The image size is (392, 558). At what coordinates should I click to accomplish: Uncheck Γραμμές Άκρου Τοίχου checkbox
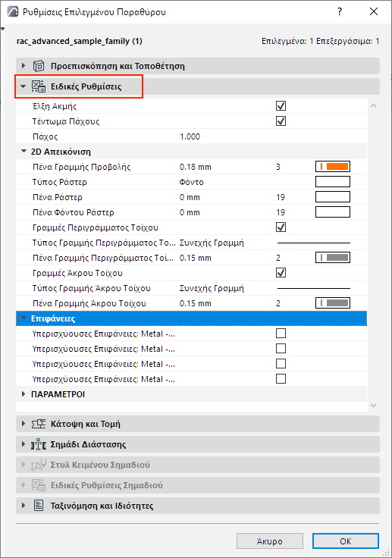click(x=281, y=273)
